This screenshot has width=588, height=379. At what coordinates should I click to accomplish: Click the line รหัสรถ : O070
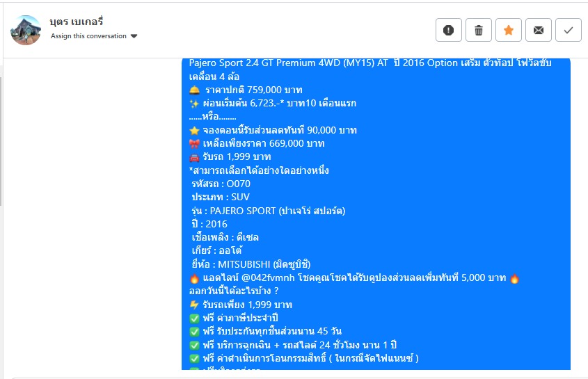(221, 184)
